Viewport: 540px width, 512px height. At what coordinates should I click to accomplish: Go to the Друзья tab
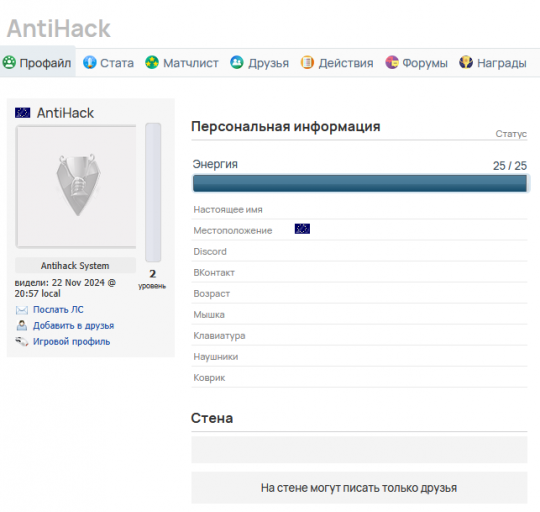(260, 63)
